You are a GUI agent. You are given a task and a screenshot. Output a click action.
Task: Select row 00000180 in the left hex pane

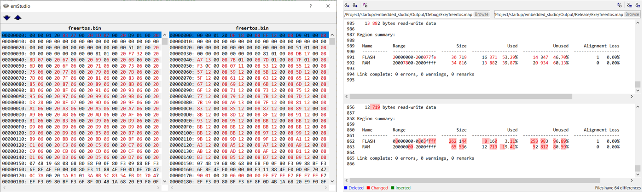pyautogui.click(x=81, y=181)
